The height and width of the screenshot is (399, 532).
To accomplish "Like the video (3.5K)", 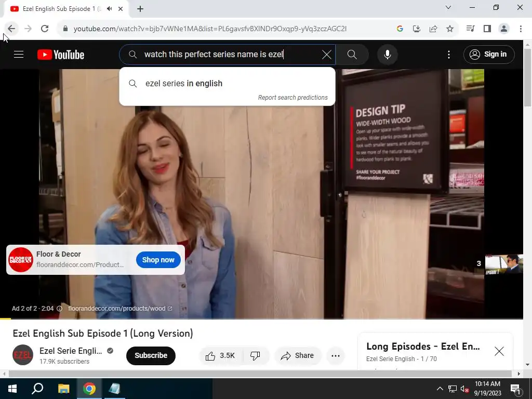I will coord(220,355).
